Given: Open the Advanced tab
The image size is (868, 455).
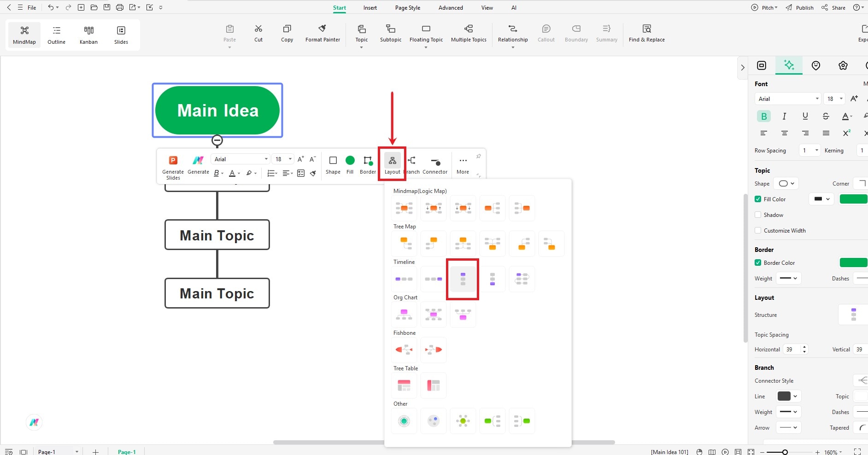Looking at the screenshot, I should [x=451, y=8].
